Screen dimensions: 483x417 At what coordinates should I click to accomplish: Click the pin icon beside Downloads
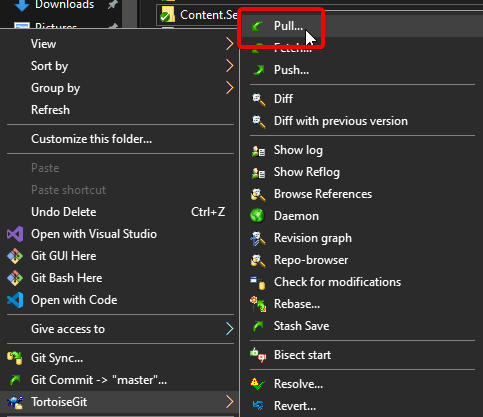click(113, 4)
